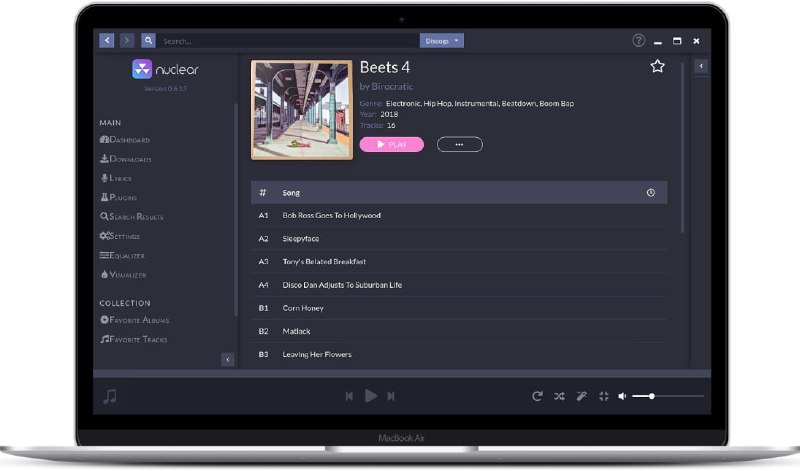800x471 pixels.
Task: Toggle autoradio magic wand option
Action: click(581, 396)
